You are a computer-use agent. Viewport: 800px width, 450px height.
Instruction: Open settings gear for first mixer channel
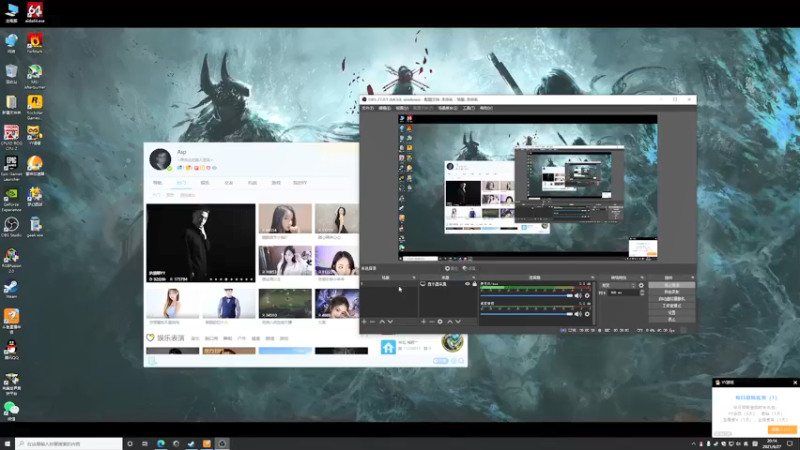coord(587,295)
